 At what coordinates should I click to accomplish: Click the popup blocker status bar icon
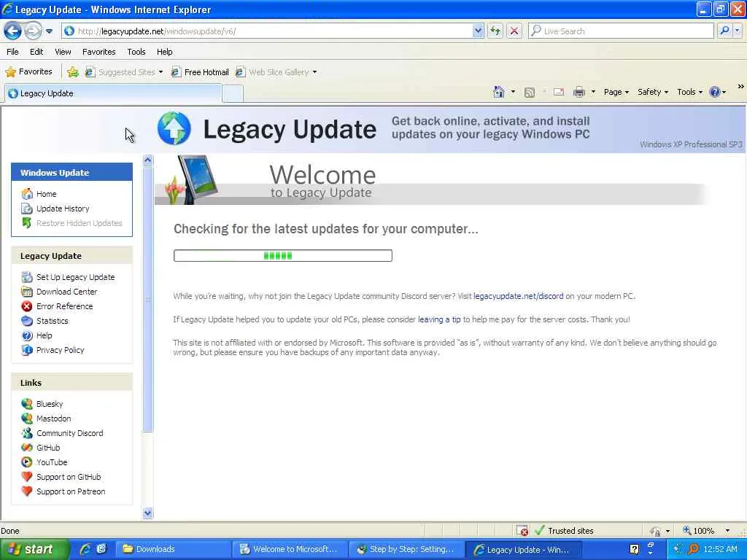pos(522,531)
